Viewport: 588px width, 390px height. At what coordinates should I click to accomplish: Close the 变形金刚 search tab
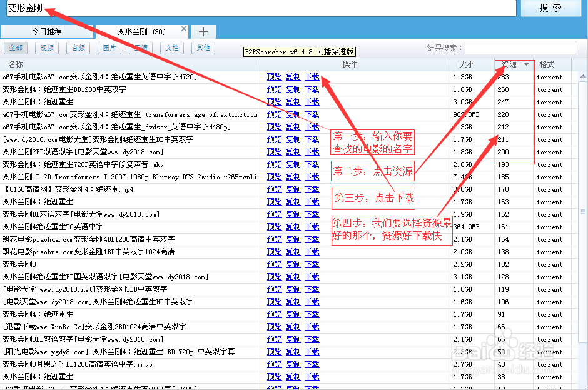coord(183,29)
